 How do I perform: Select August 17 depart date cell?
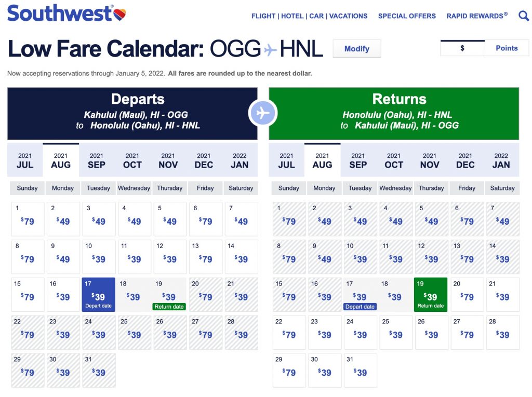[99, 295]
